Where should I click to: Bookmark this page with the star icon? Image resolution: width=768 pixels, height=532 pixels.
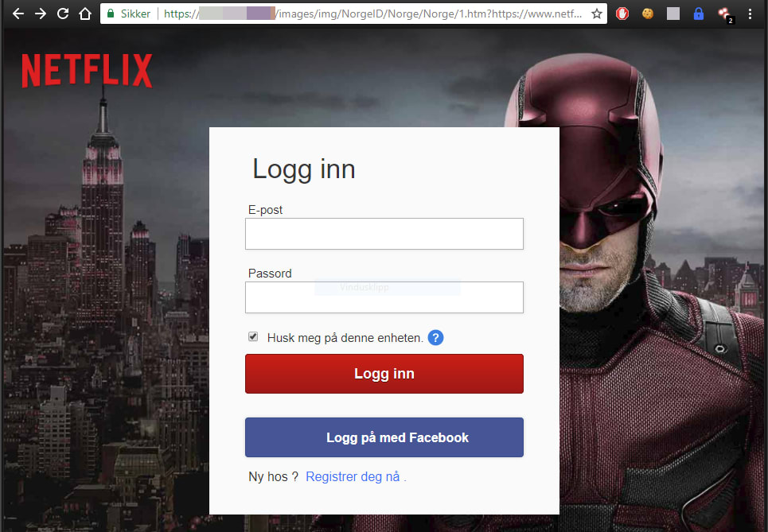point(597,14)
